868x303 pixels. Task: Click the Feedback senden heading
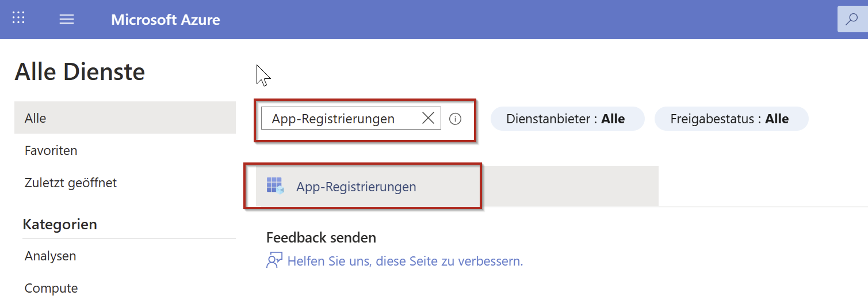tap(321, 237)
